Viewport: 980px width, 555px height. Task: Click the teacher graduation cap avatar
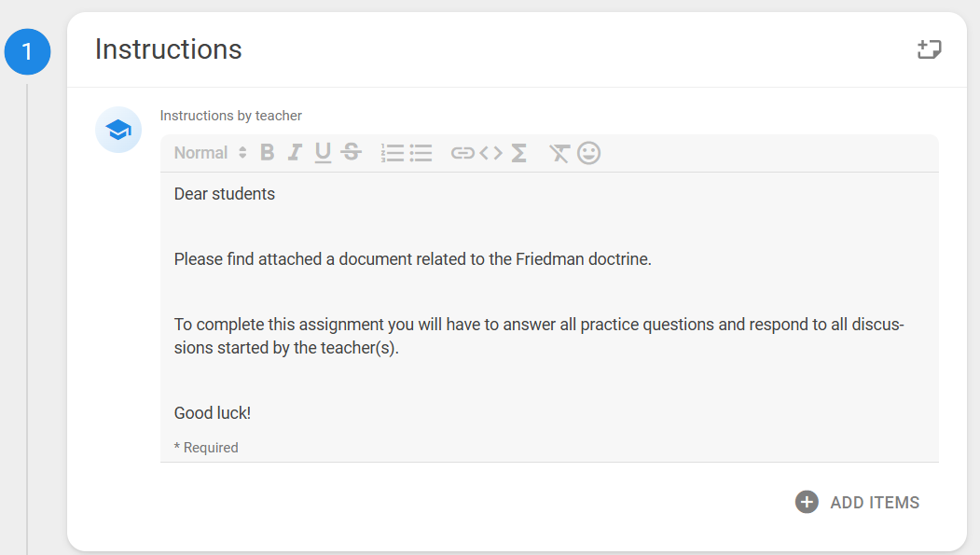coord(118,130)
